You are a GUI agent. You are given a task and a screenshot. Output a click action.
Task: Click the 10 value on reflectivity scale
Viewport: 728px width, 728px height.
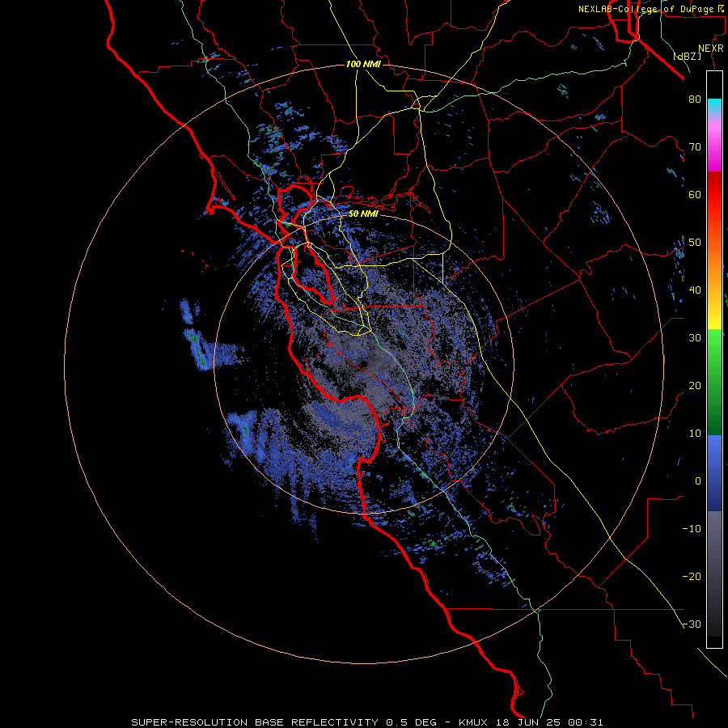[695, 434]
